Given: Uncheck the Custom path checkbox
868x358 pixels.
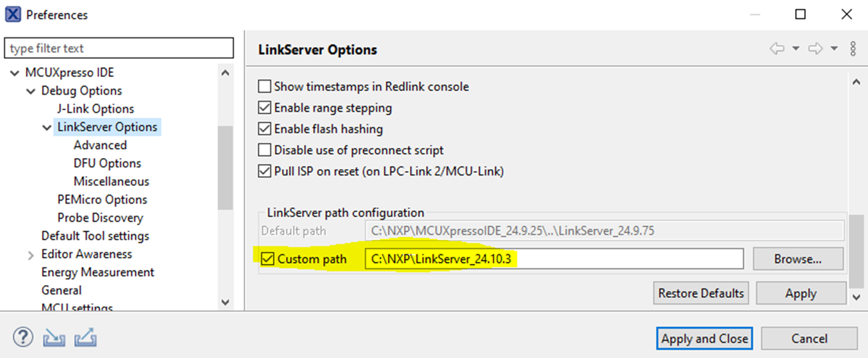Looking at the screenshot, I should [x=268, y=259].
